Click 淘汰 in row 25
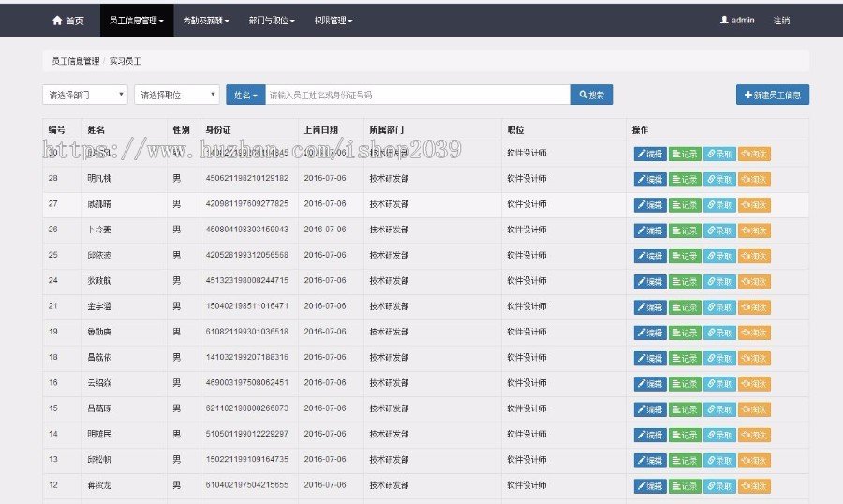 (754, 256)
